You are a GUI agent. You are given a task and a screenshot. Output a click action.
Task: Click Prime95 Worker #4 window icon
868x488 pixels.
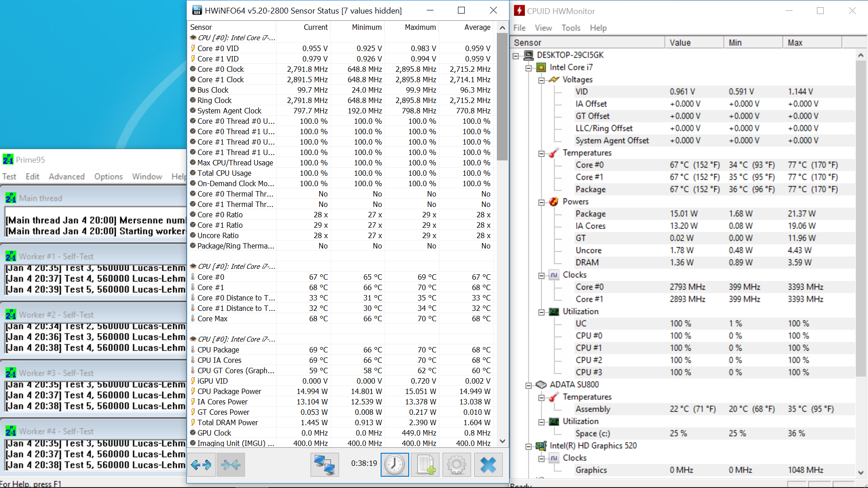[x=10, y=432]
